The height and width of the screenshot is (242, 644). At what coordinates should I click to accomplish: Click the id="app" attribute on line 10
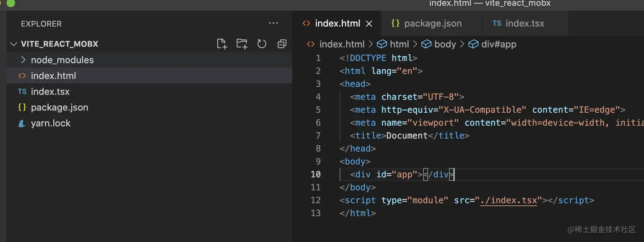(x=397, y=174)
